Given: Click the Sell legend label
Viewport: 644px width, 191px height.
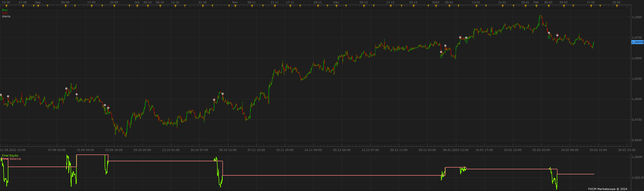Looking at the screenshot, I should pos(5,13).
